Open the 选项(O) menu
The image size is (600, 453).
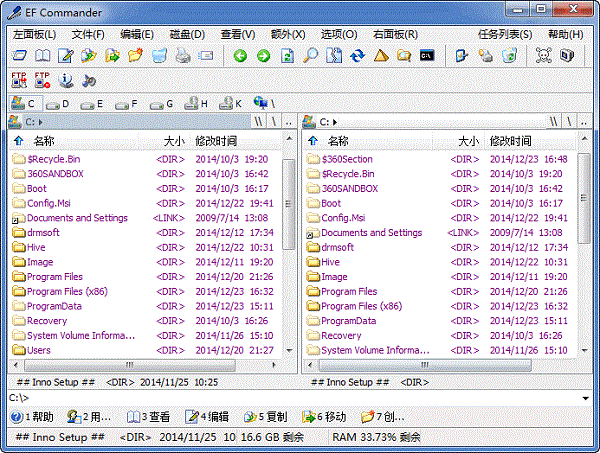338,34
